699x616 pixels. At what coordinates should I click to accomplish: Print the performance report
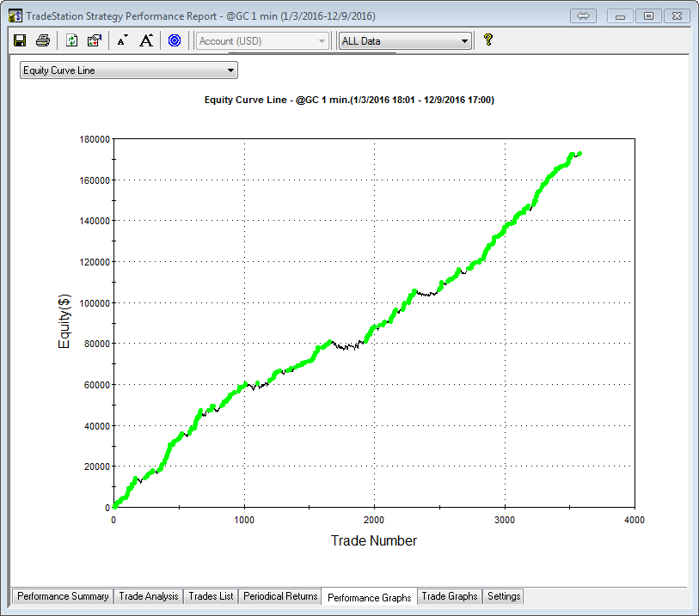tap(42, 40)
